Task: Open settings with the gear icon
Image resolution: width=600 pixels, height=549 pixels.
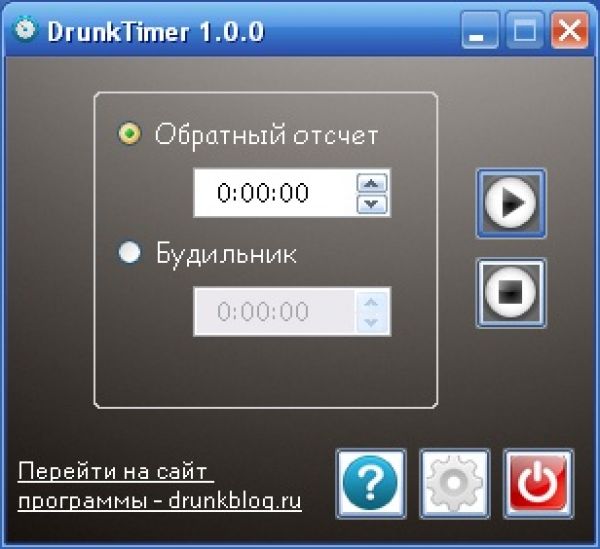Action: point(455,484)
